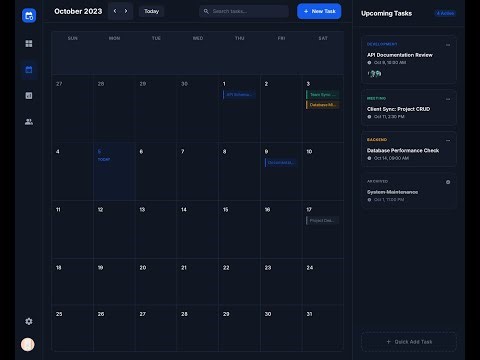Select October 12 in the calendar
480x360 pixels.
coord(114,229)
